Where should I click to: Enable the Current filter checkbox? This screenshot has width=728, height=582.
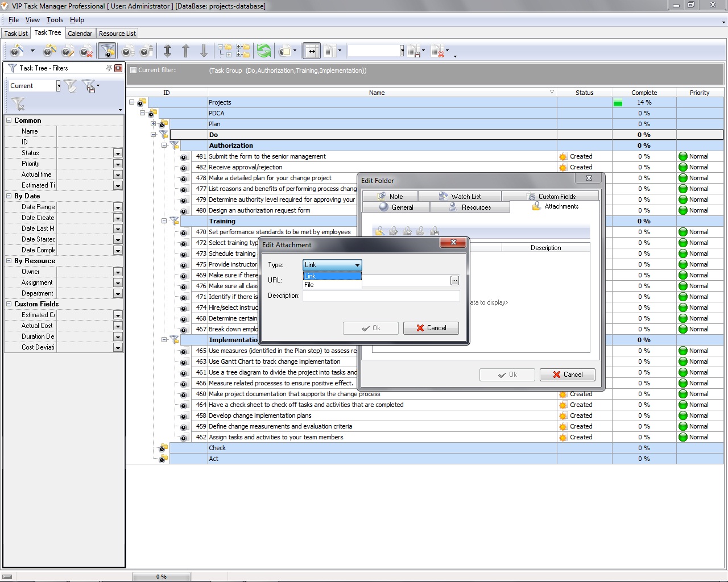(x=133, y=70)
